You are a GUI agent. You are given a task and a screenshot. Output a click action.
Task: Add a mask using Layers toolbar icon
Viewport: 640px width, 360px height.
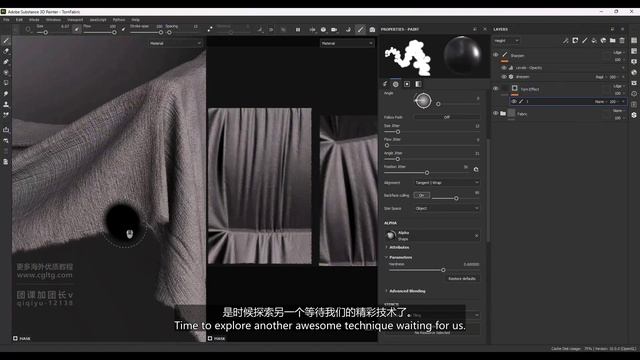pos(575,40)
